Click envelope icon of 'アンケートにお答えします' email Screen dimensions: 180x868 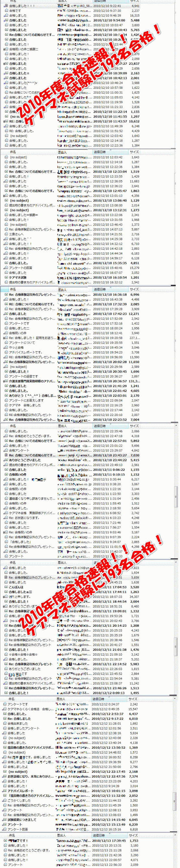[6, 400]
